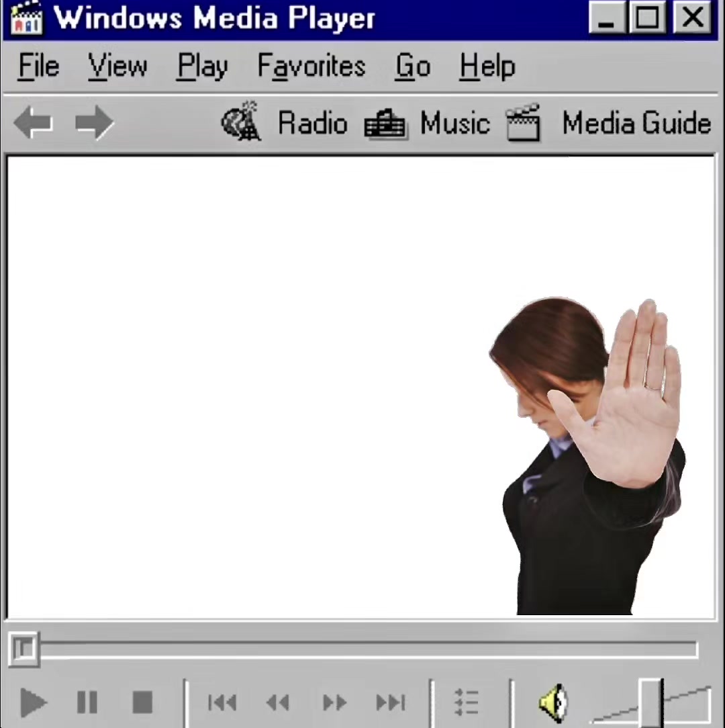Open the File menu

(38, 66)
